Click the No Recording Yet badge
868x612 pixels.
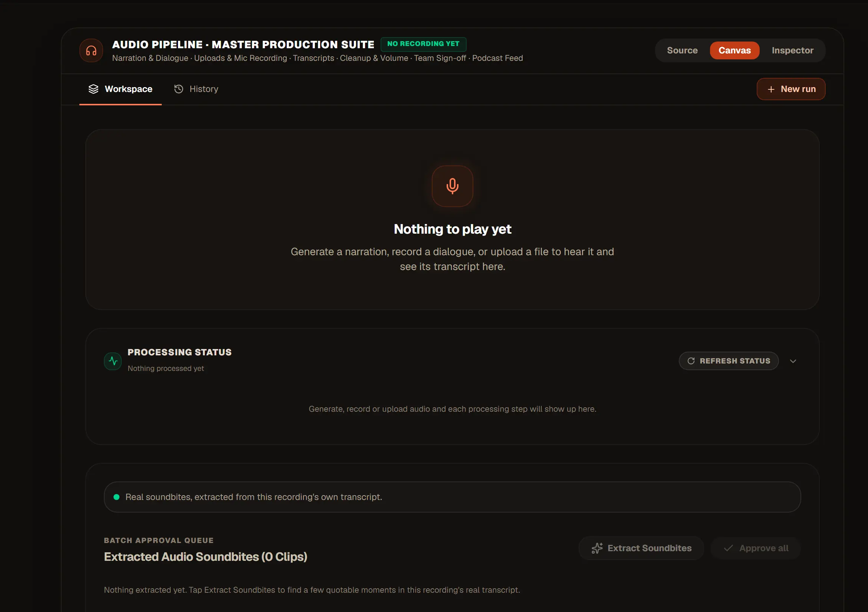[x=423, y=44]
